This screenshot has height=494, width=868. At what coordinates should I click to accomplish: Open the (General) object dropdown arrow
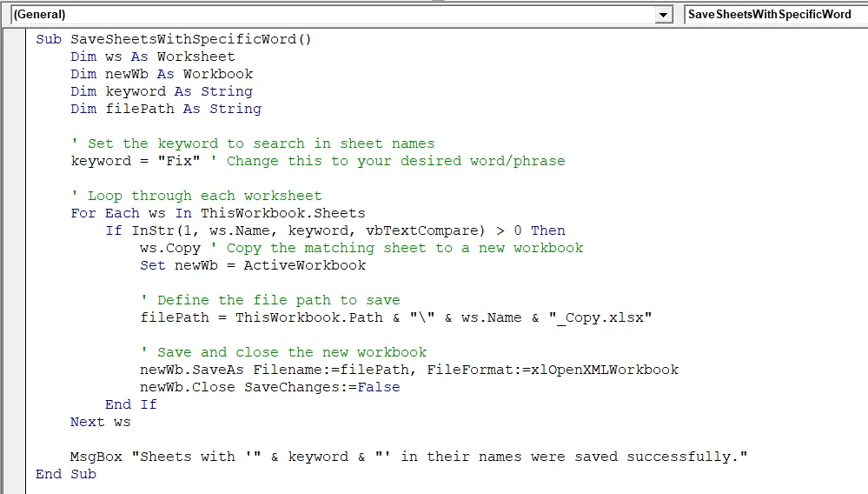(663, 15)
